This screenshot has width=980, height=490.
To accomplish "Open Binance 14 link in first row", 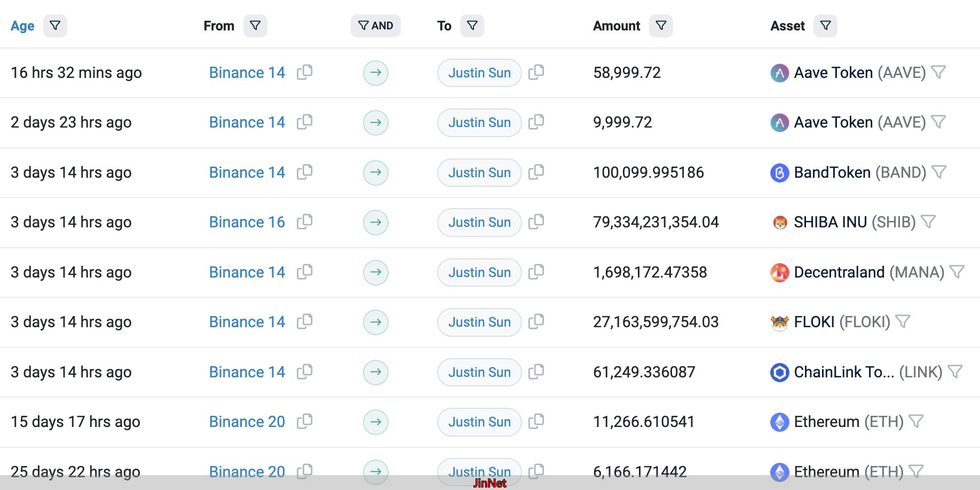I will click(x=247, y=73).
